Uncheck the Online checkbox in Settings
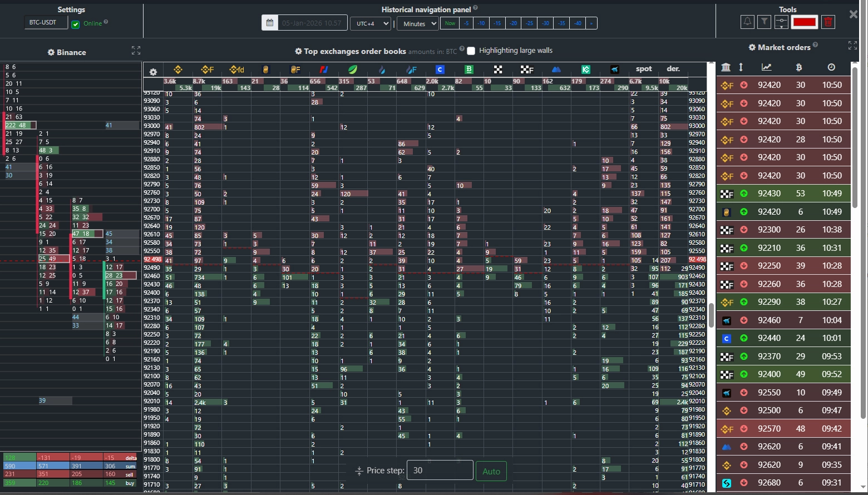The height and width of the screenshot is (495, 868). coord(76,23)
